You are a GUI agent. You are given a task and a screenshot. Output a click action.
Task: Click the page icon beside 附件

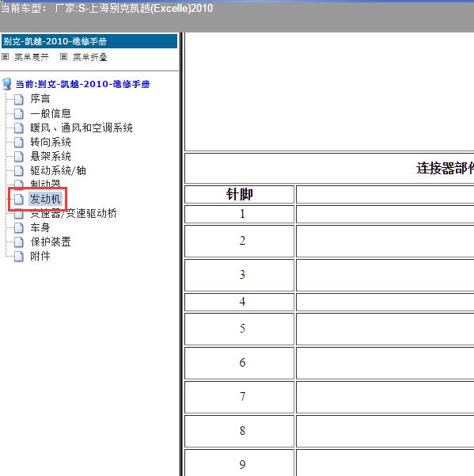click(x=19, y=256)
